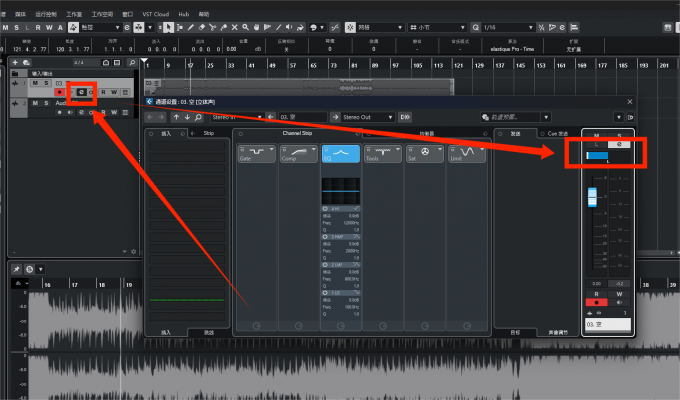Switch to the Cue Sends tab
The width and height of the screenshot is (680, 400).
[558, 133]
